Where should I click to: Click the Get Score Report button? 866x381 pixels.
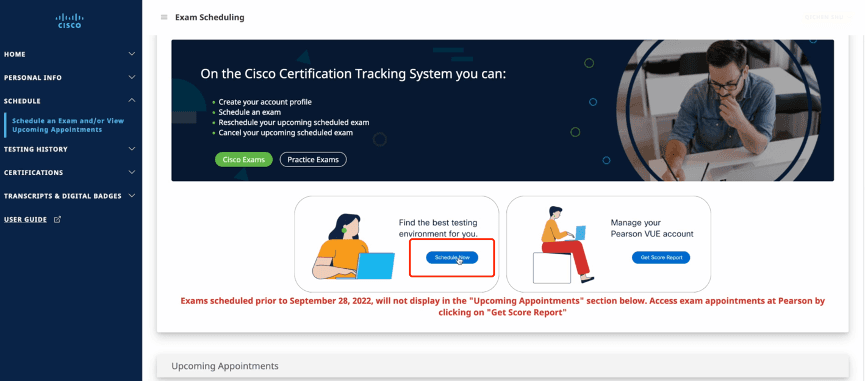tap(661, 257)
